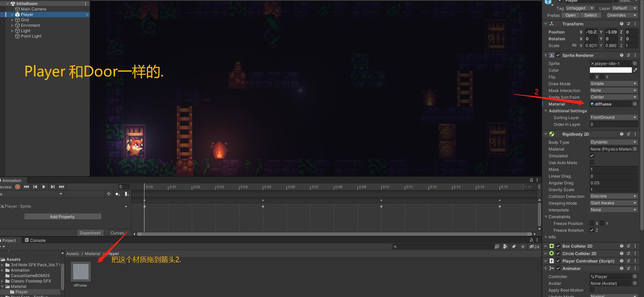Screen dimensions: 644x297
Task: Open Mask Interaction dropdown
Action: (x=614, y=90)
